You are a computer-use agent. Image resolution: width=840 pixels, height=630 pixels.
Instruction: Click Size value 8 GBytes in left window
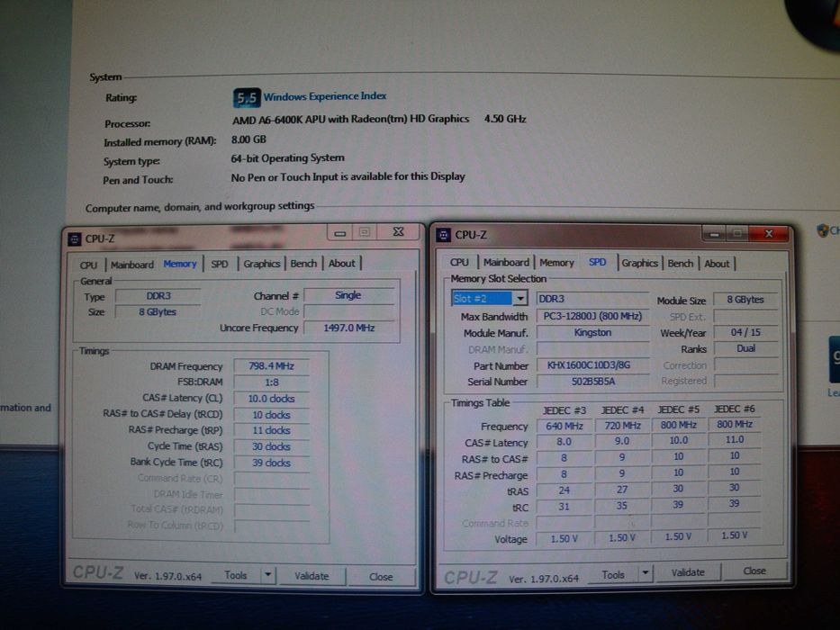point(158,311)
